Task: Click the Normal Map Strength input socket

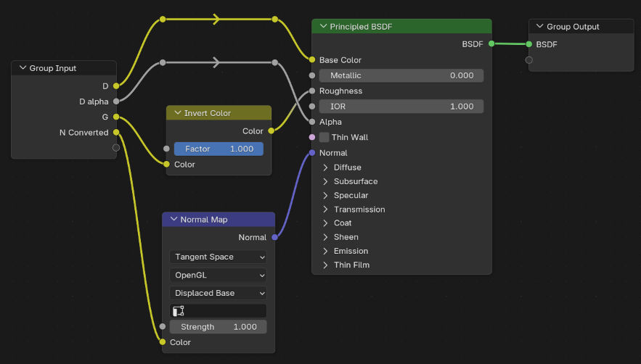Action: (163, 326)
